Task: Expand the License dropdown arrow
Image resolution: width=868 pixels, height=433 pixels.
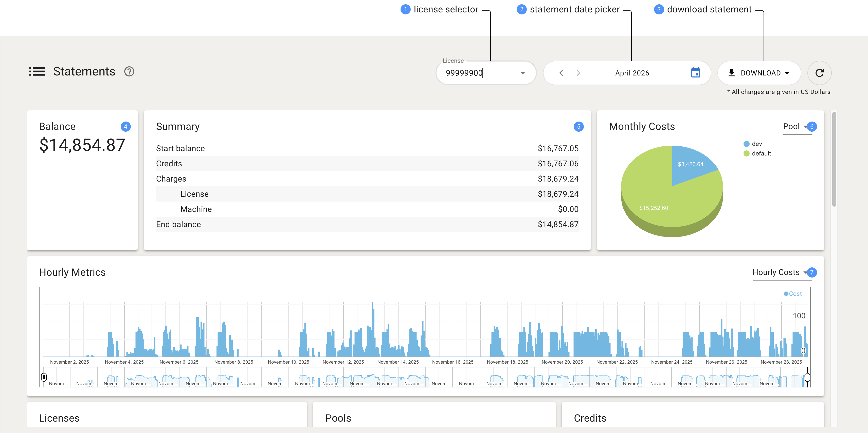Action: point(523,73)
